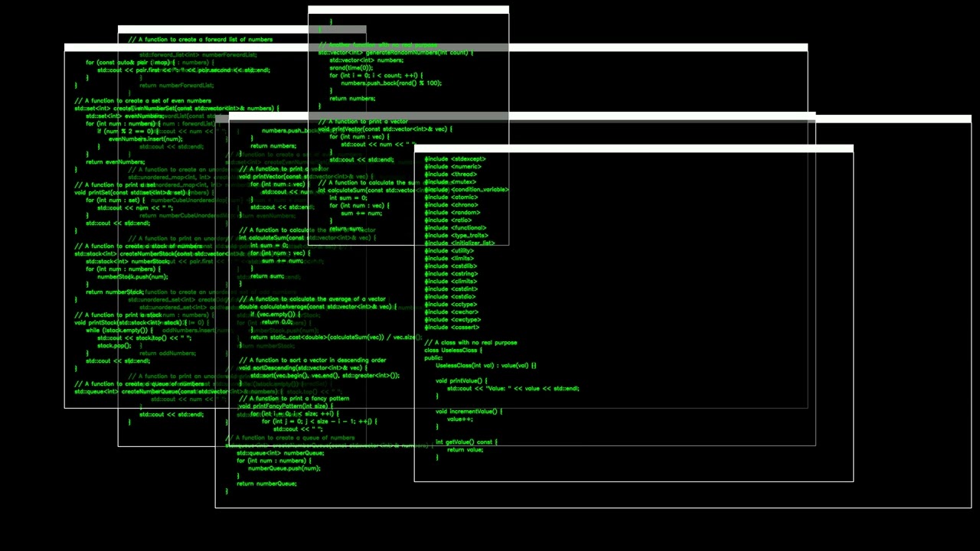Click the line '#include <cassert>'
The width and height of the screenshot is (980, 551).
pyautogui.click(x=452, y=328)
